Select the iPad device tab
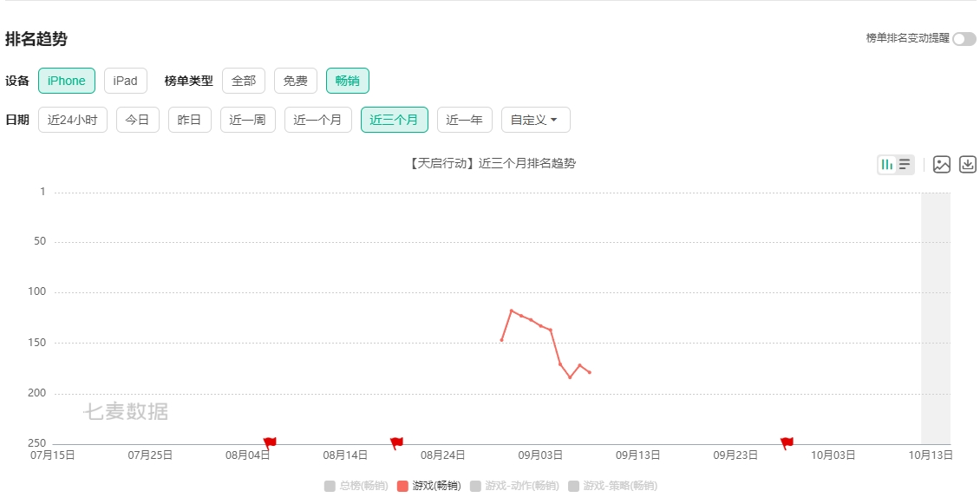 pos(126,81)
